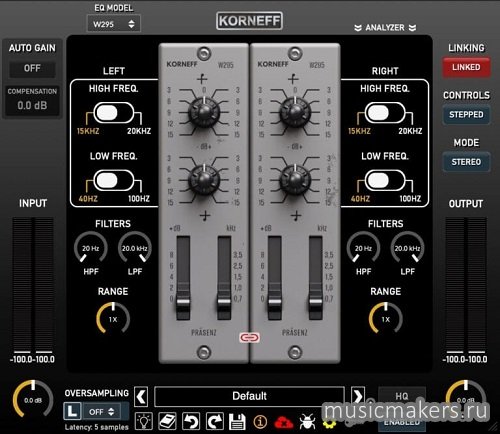Toggle the left High Freq. 15KHZ/20KHZ switch
The width and height of the screenshot is (500, 434).
tap(114, 113)
